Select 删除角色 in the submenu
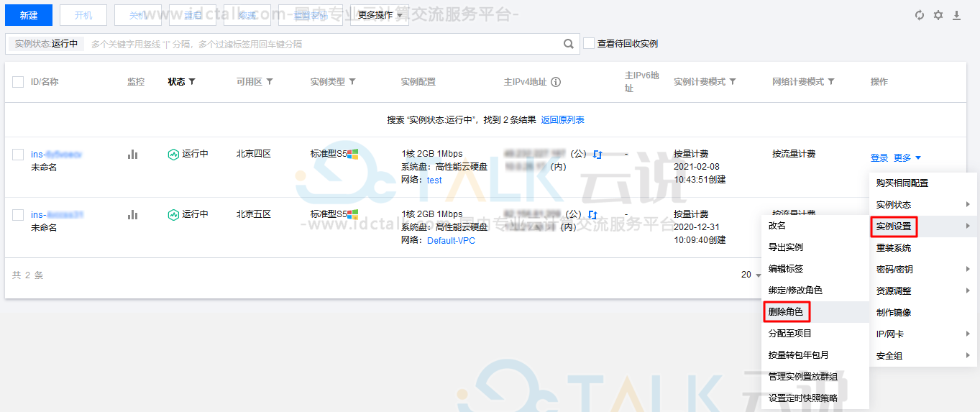Viewport: 980px width, 412px height. [x=815, y=312]
